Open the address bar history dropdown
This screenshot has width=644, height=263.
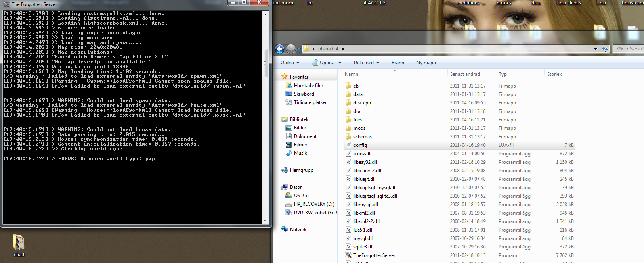coord(596,49)
